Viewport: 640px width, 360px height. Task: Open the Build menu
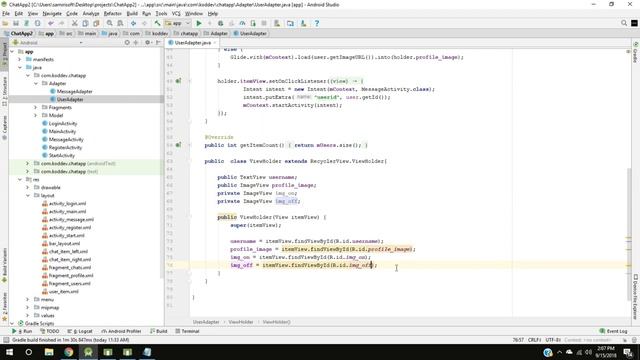click(x=132, y=13)
